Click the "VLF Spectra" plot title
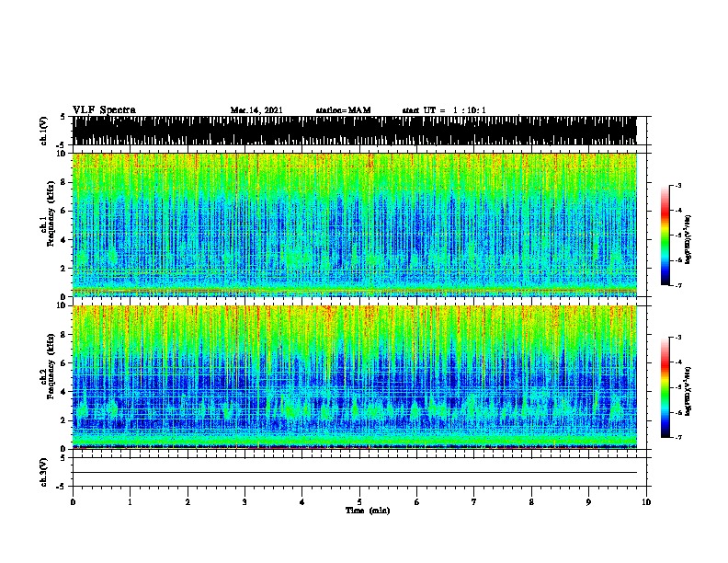 tap(104, 110)
